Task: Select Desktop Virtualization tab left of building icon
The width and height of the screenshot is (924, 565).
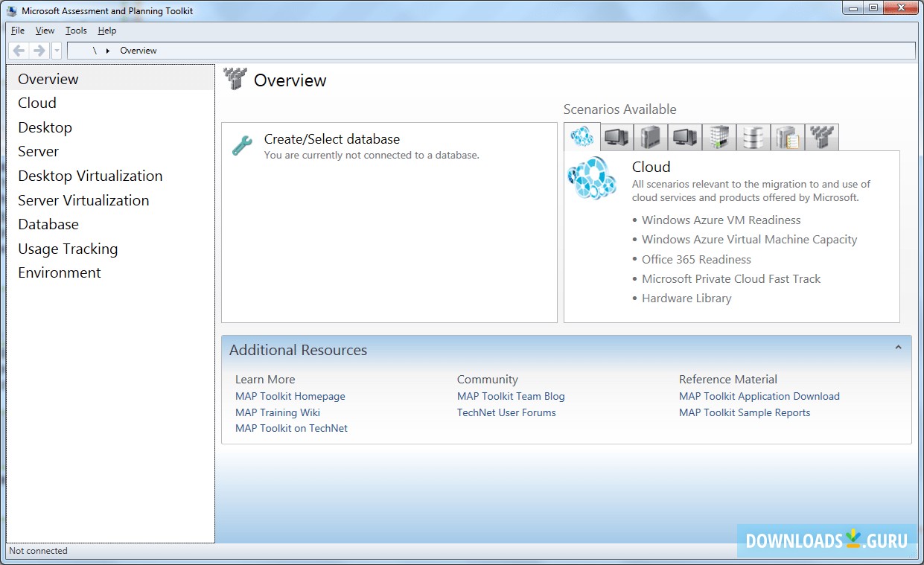Action: (x=684, y=137)
